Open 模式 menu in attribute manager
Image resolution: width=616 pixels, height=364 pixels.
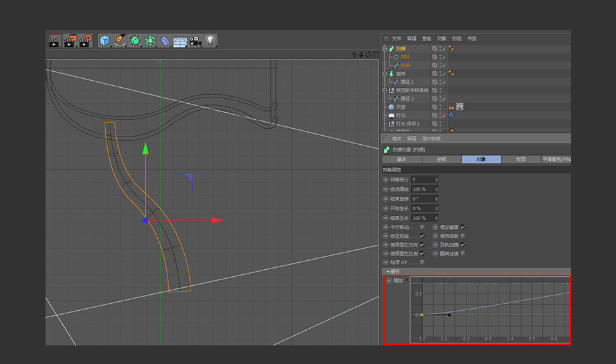[397, 139]
